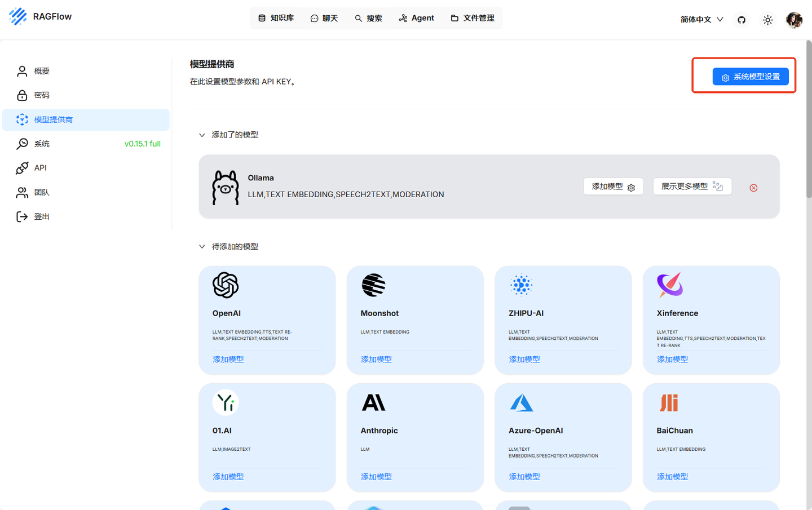Switch to the 搜索 tab

[368, 18]
